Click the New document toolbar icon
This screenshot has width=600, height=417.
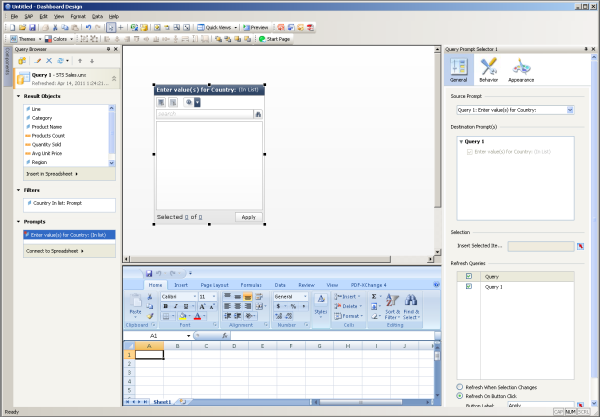pos(12,28)
